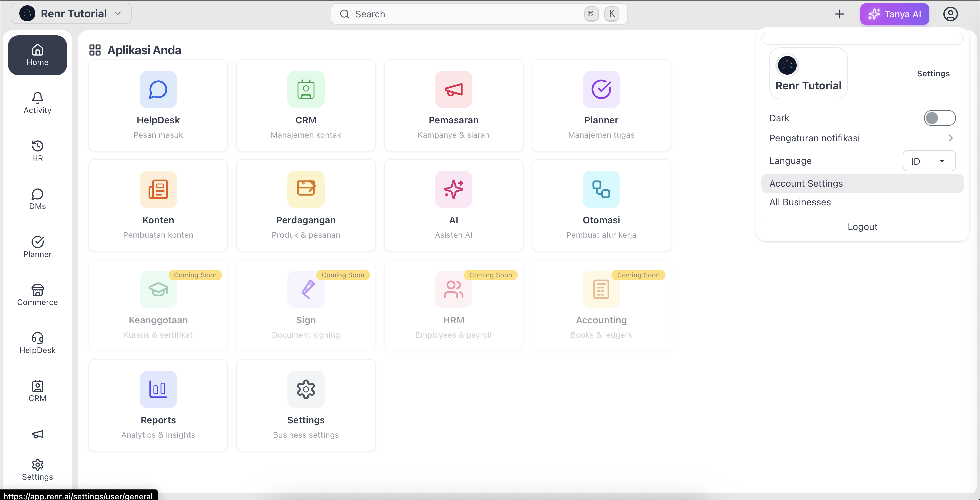Open Commerce in the sidebar

click(x=37, y=295)
